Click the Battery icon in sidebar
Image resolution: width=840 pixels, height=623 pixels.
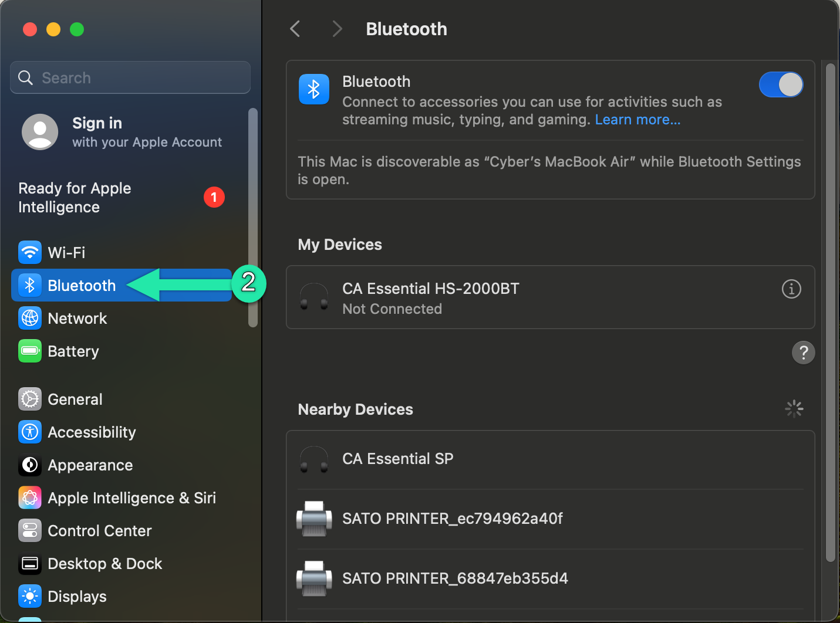pos(30,351)
